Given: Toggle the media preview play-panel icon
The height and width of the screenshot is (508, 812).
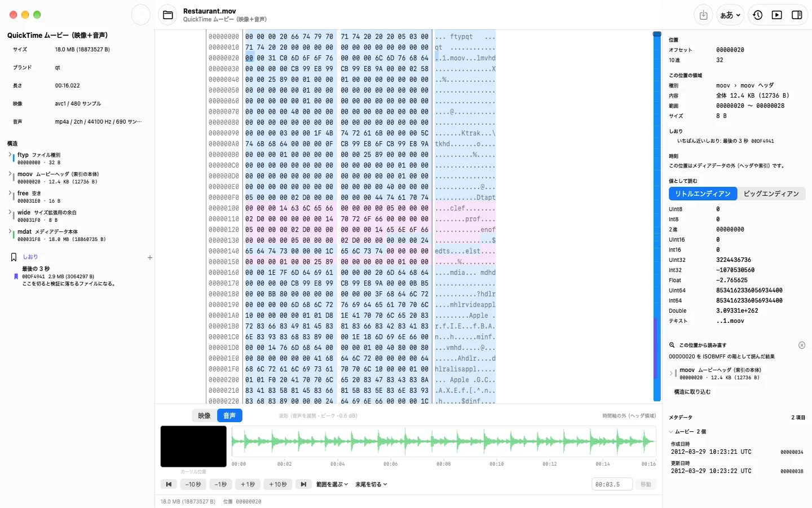Looking at the screenshot, I should click(x=777, y=15).
